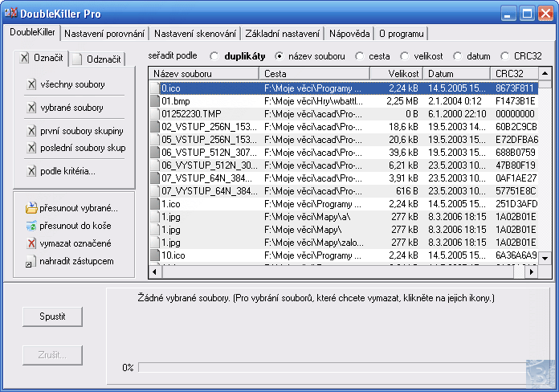Open the Základní nastavení tab
The image size is (559, 392).
click(283, 34)
